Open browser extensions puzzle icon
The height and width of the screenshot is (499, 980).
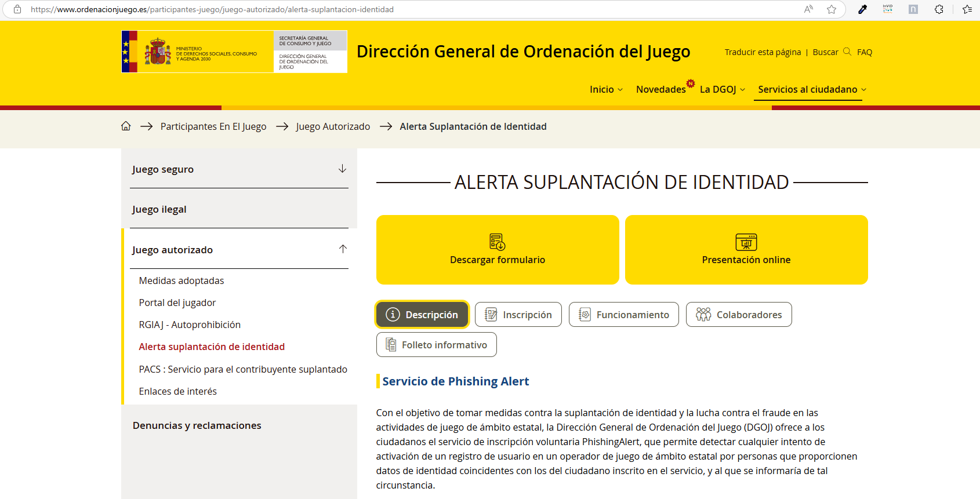click(x=939, y=9)
